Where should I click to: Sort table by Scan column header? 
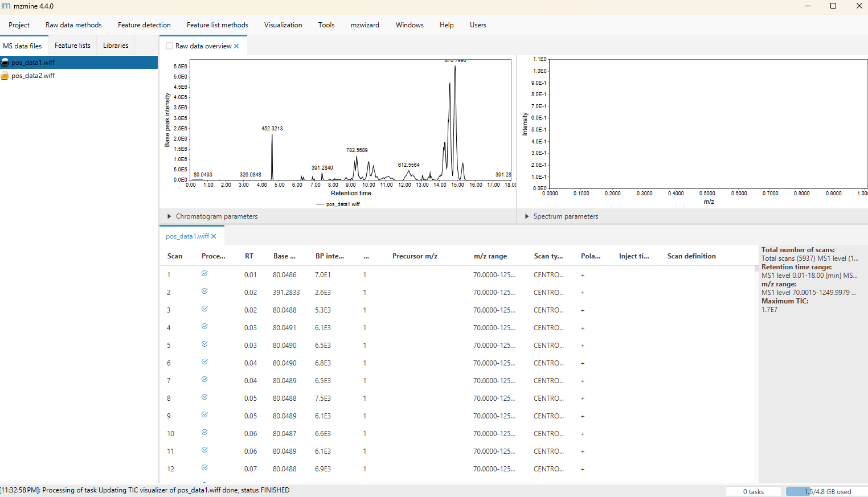point(175,256)
